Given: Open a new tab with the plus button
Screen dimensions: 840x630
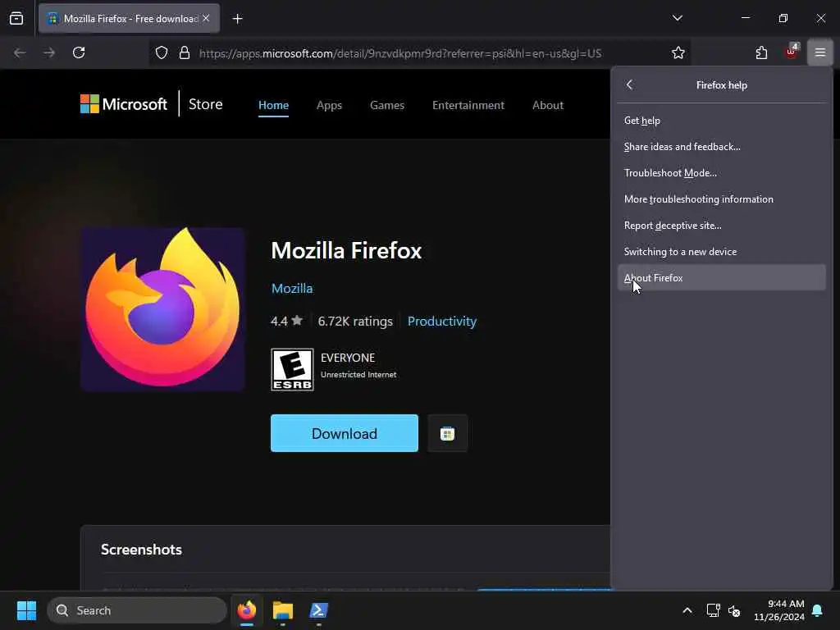Looking at the screenshot, I should coord(237,19).
